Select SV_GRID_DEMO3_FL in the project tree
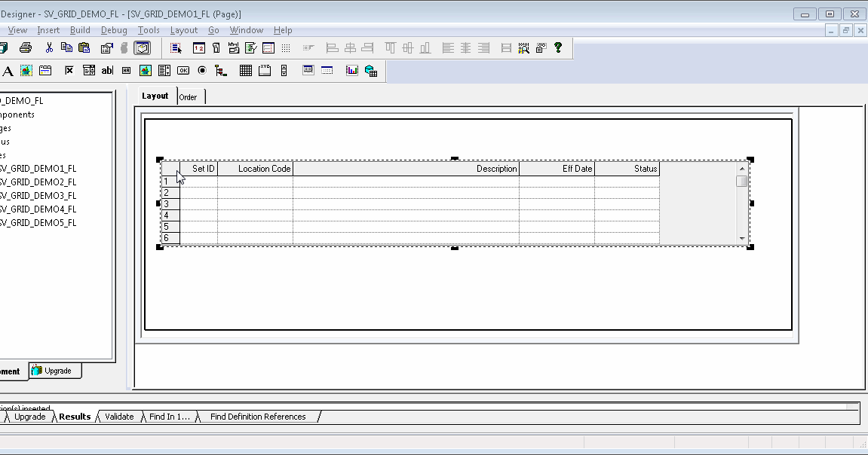Viewport: 868px width, 455px height. (x=38, y=195)
